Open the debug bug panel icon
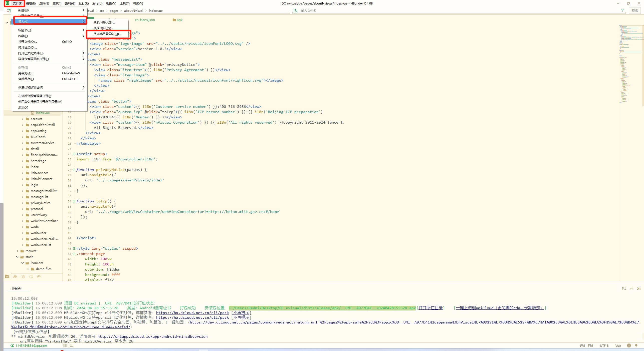 point(23,277)
